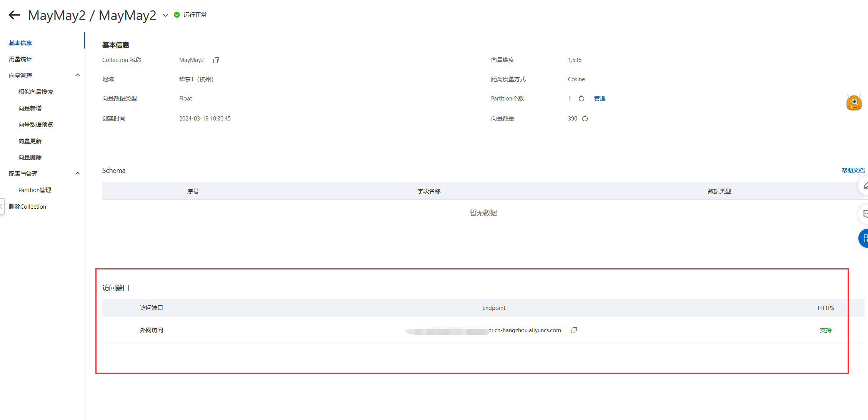
Task: Click the 管理 link beside Partition count
Action: tap(600, 99)
